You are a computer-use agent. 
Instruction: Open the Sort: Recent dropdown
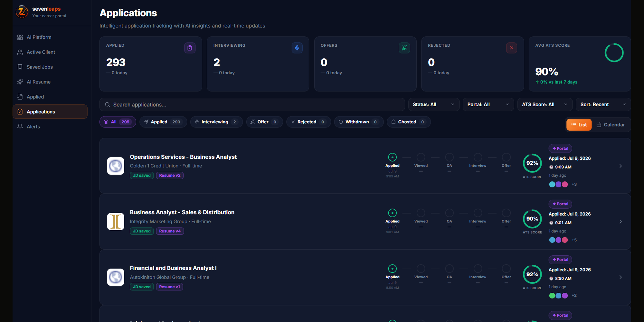pyautogui.click(x=603, y=104)
